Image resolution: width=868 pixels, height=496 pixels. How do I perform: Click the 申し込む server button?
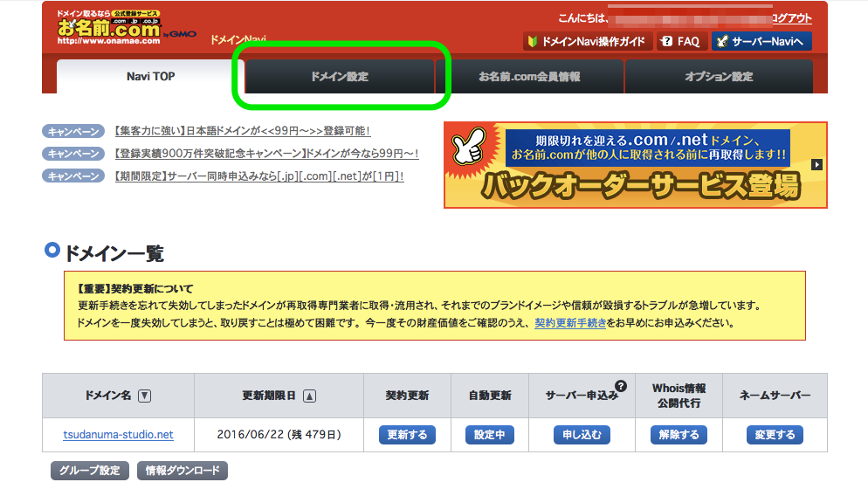click(582, 435)
